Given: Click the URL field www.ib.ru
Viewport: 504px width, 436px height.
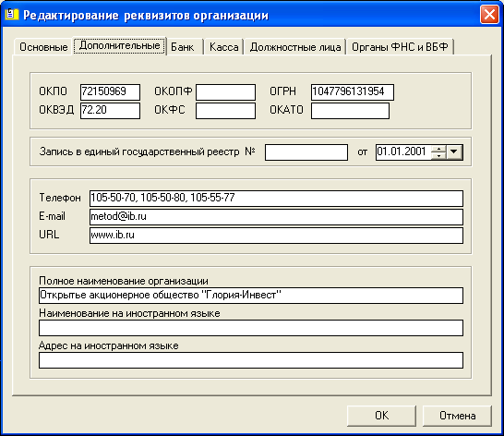Looking at the screenshot, I should [276, 236].
